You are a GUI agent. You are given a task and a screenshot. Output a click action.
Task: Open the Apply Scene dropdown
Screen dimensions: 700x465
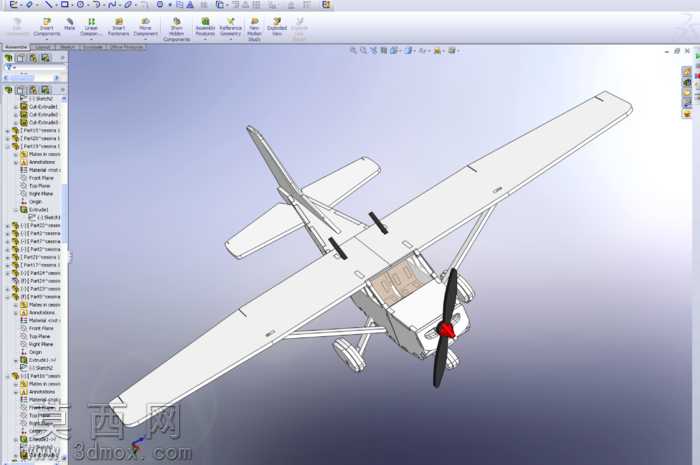(453, 50)
